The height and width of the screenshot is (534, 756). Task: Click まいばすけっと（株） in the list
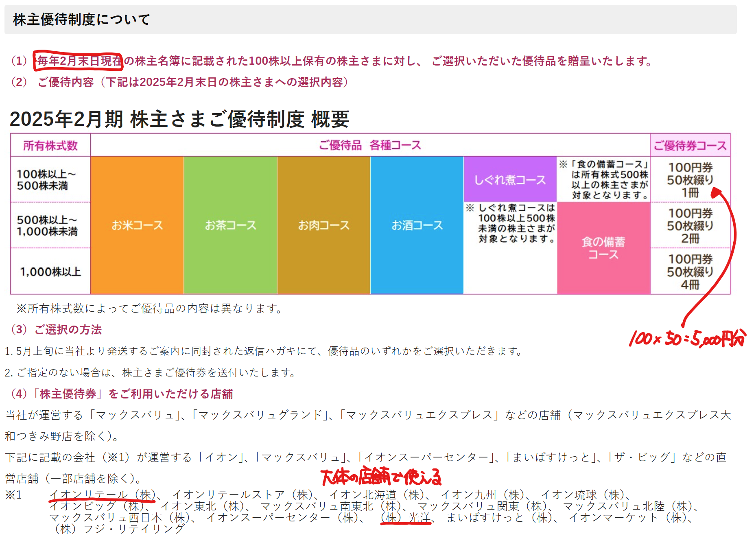pyautogui.click(x=500, y=517)
